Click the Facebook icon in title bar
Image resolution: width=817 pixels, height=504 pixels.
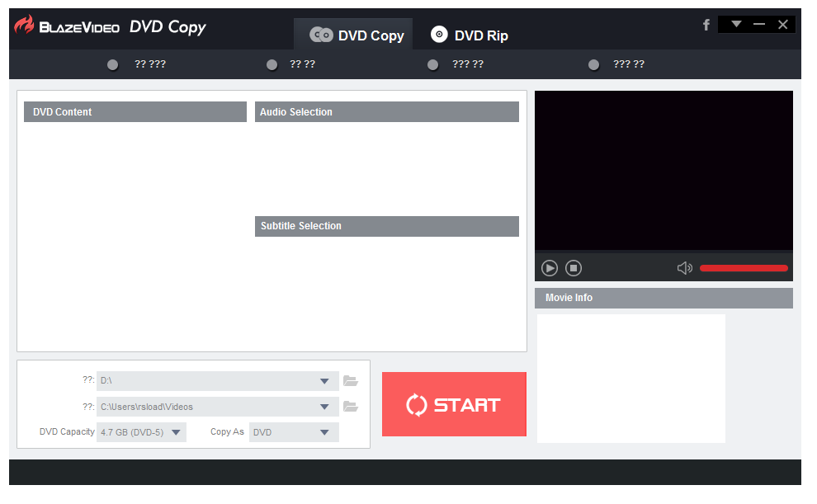tap(706, 25)
